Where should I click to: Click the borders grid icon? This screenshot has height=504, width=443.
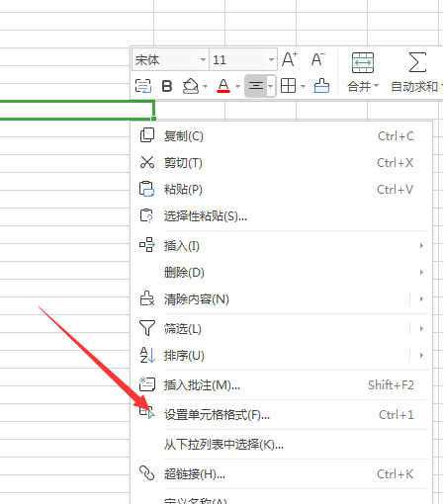[288, 86]
